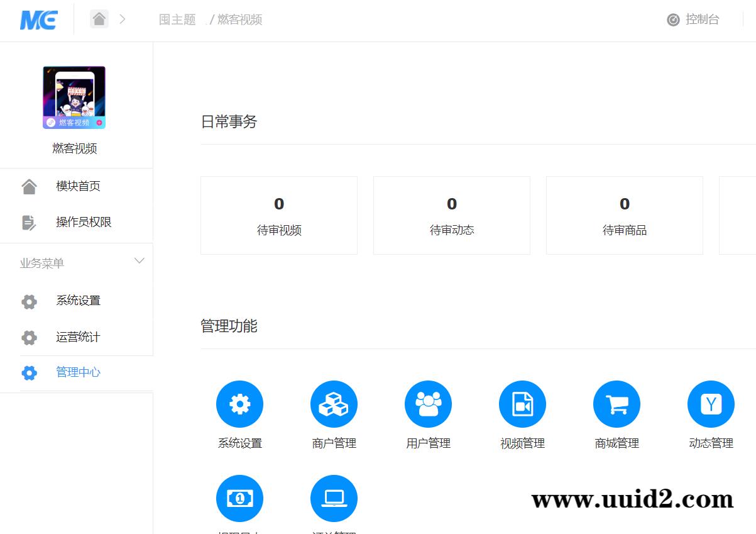This screenshot has width=756, height=534.
Task: Open the 商户管理 icon
Action: (x=334, y=404)
